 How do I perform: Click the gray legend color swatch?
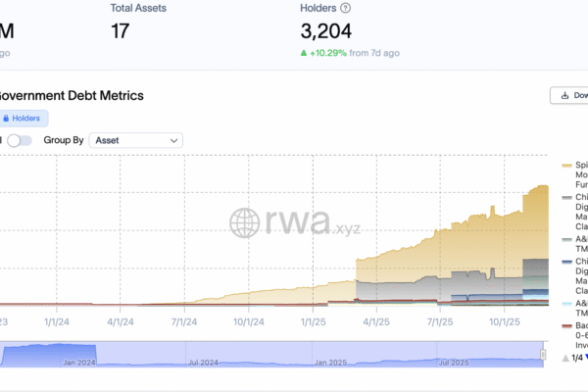point(567,197)
